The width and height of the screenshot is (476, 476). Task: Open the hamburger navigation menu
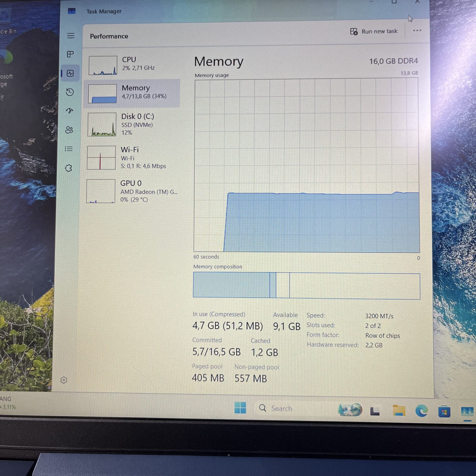click(x=71, y=36)
